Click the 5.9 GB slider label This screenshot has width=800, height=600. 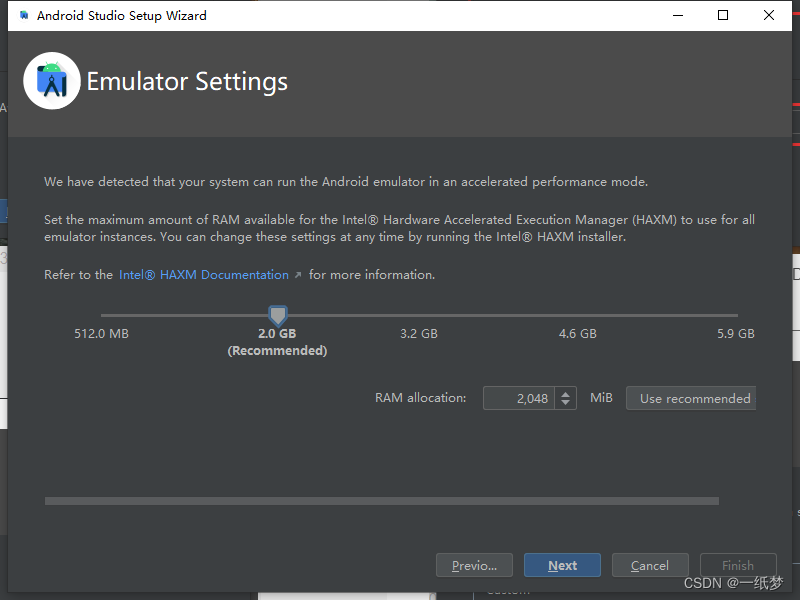[736, 334]
